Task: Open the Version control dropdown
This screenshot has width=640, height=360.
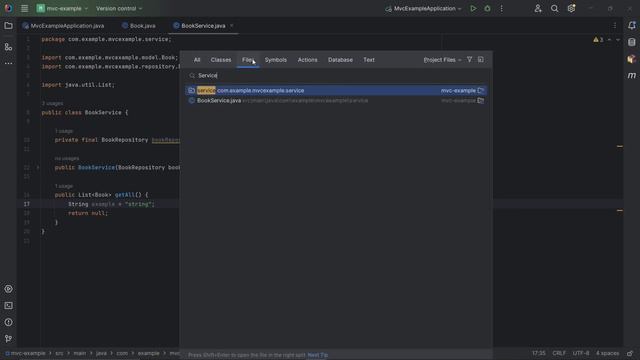Action: 119,9
